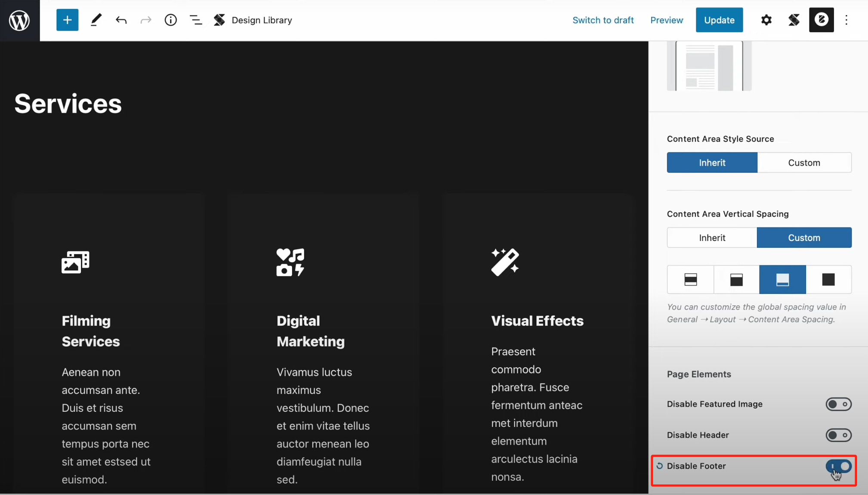The height and width of the screenshot is (495, 868).
Task: Click Switch to draft
Action: click(x=603, y=20)
